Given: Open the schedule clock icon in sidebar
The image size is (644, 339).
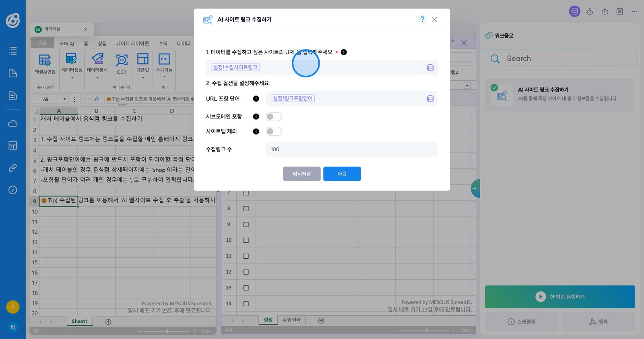Looking at the screenshot, I should click(13, 190).
